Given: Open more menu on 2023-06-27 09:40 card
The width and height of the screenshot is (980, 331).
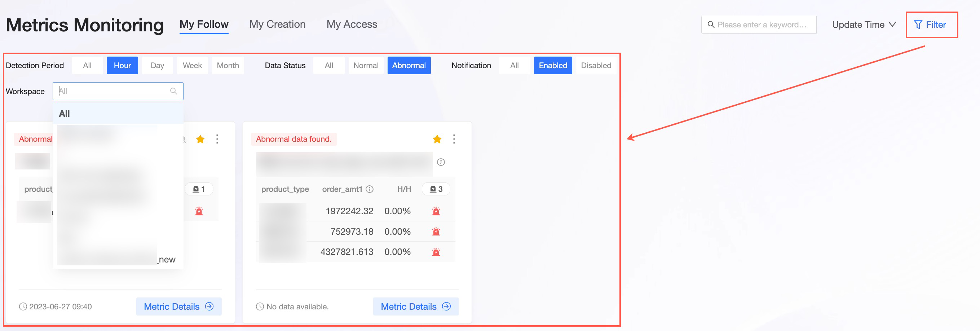Looking at the screenshot, I should tap(217, 139).
